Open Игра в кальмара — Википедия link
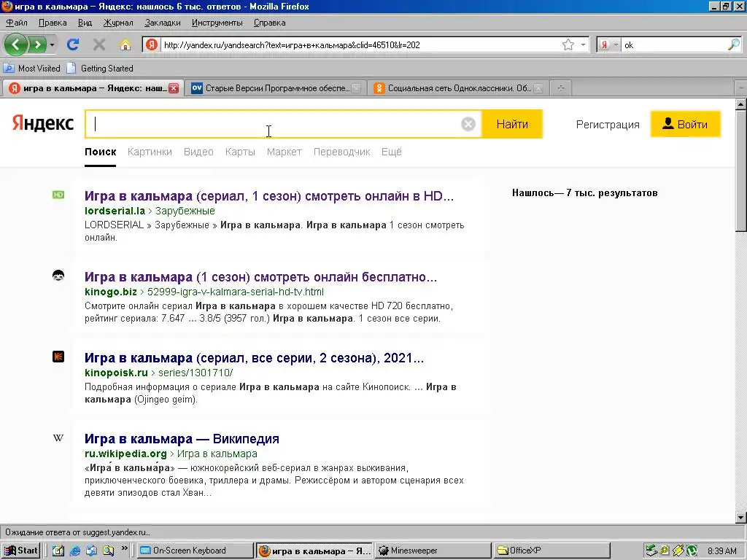This screenshot has height=560, width=747. (182, 438)
